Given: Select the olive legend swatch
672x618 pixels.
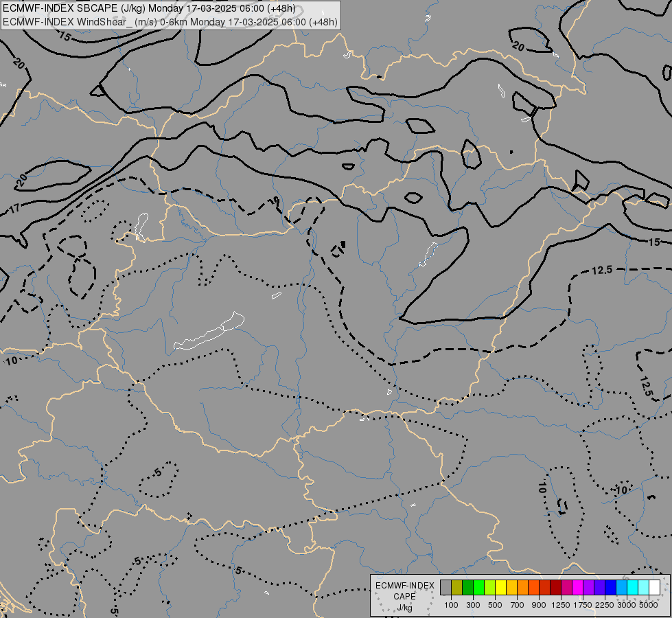Looking at the screenshot, I should [x=457, y=588].
